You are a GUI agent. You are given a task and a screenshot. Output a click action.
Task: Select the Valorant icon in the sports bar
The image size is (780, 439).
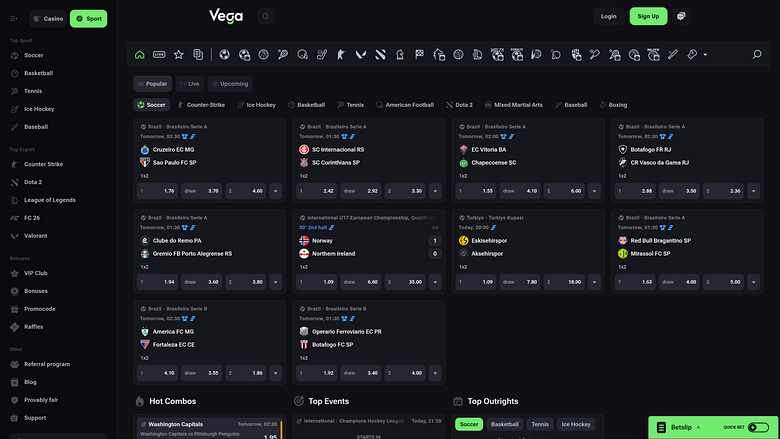[x=361, y=55]
